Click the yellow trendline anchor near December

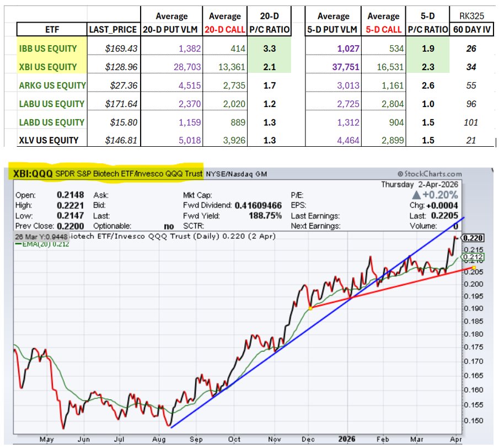(311, 308)
